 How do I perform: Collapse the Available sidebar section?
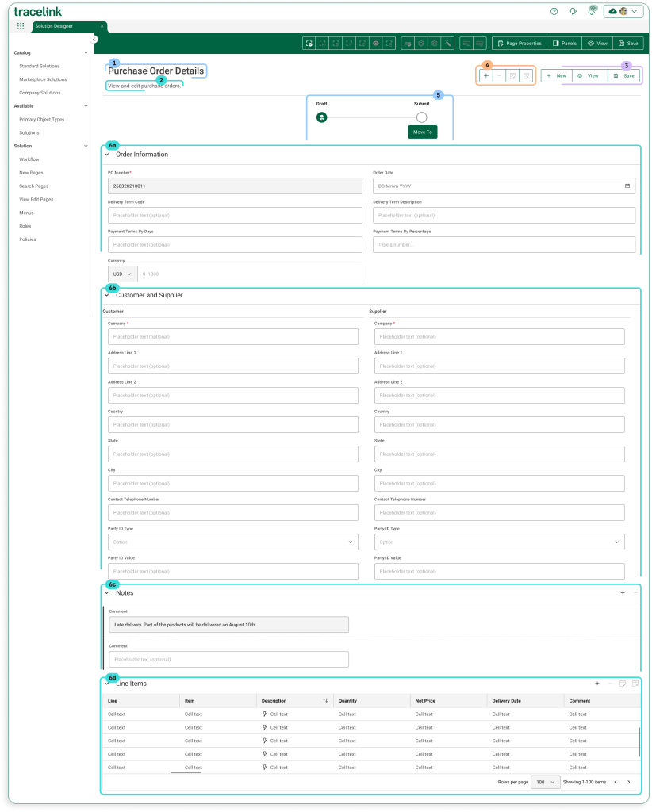click(x=86, y=106)
